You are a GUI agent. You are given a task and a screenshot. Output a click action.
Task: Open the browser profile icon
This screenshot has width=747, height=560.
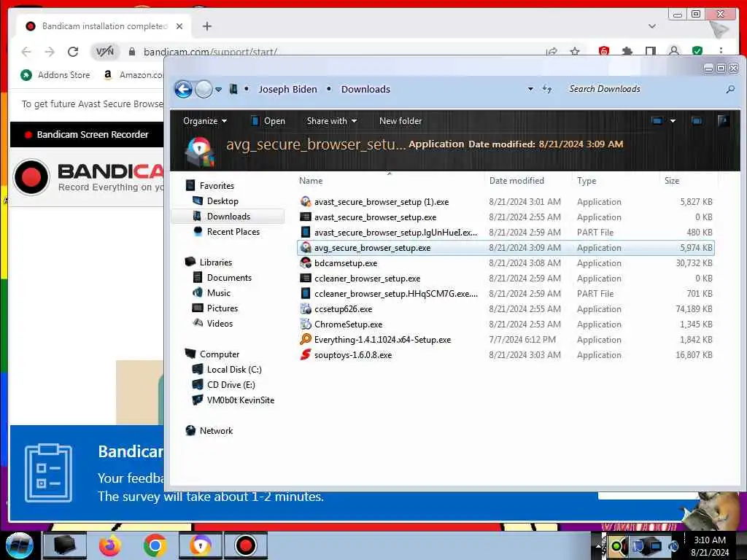click(673, 52)
